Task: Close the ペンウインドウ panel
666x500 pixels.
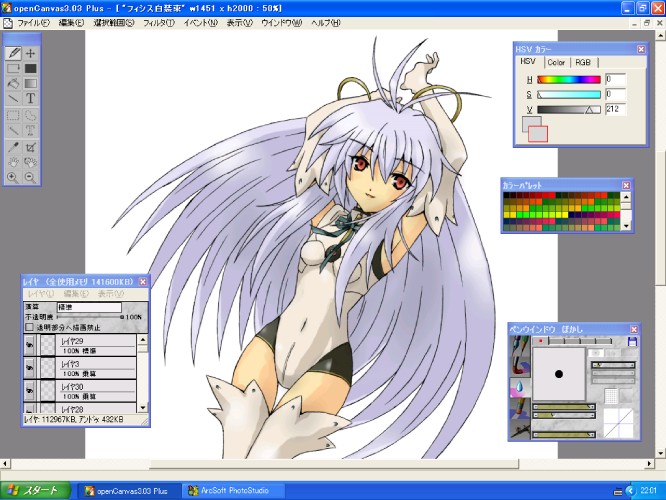Action: [x=634, y=329]
